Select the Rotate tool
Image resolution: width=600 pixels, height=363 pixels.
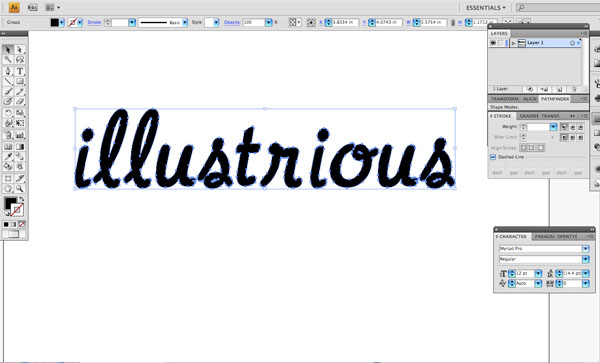(8, 113)
